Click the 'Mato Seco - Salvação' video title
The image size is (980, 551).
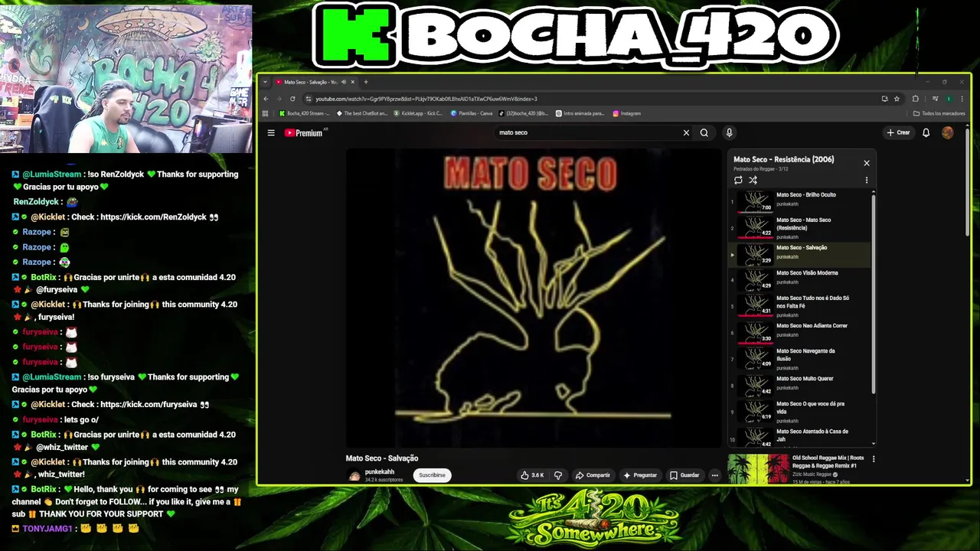[x=382, y=458]
